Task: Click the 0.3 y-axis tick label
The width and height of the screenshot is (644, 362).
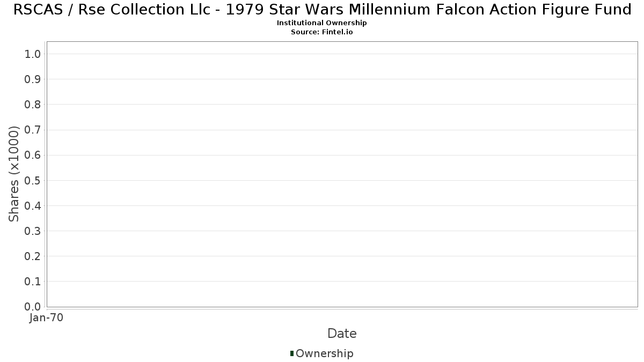Action: point(32,231)
